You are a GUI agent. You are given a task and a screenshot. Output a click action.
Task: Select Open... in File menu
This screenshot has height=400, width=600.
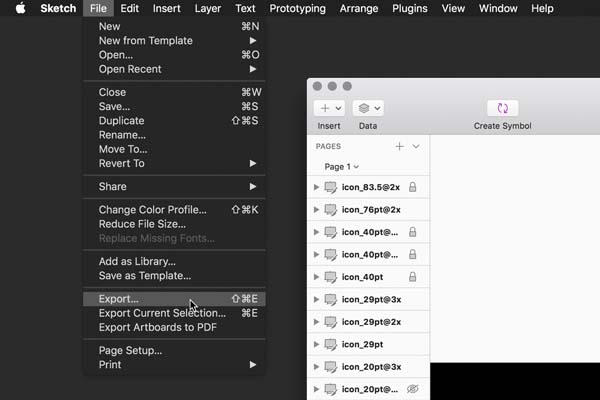[174, 55]
